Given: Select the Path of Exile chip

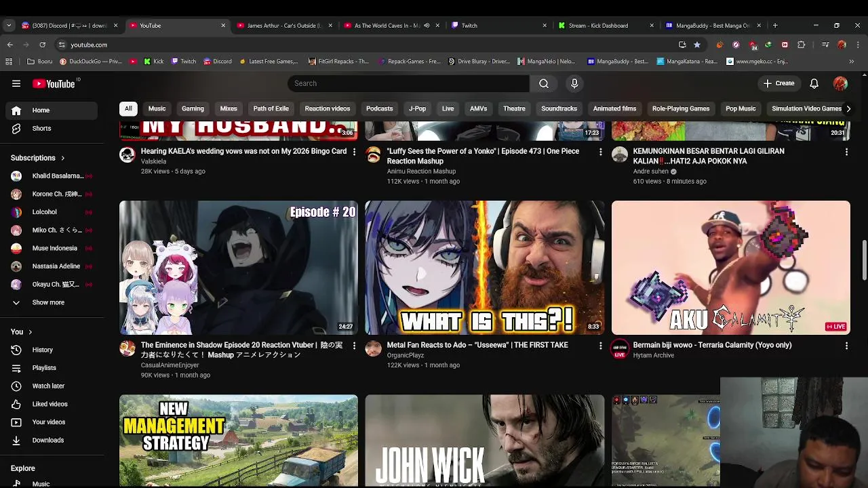Looking at the screenshot, I should (271, 108).
